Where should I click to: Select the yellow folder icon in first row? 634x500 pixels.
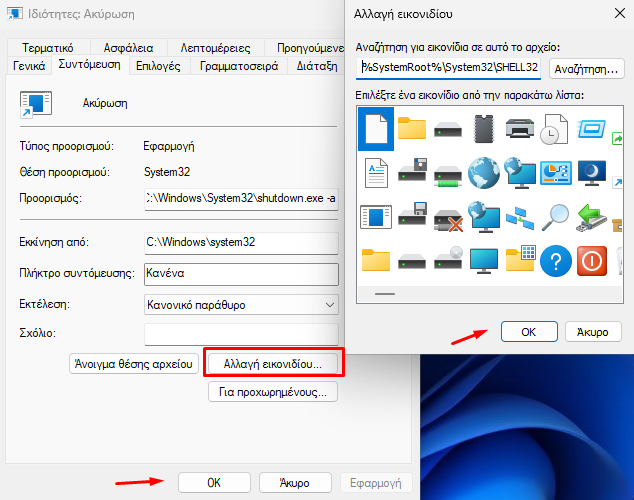[x=412, y=129]
